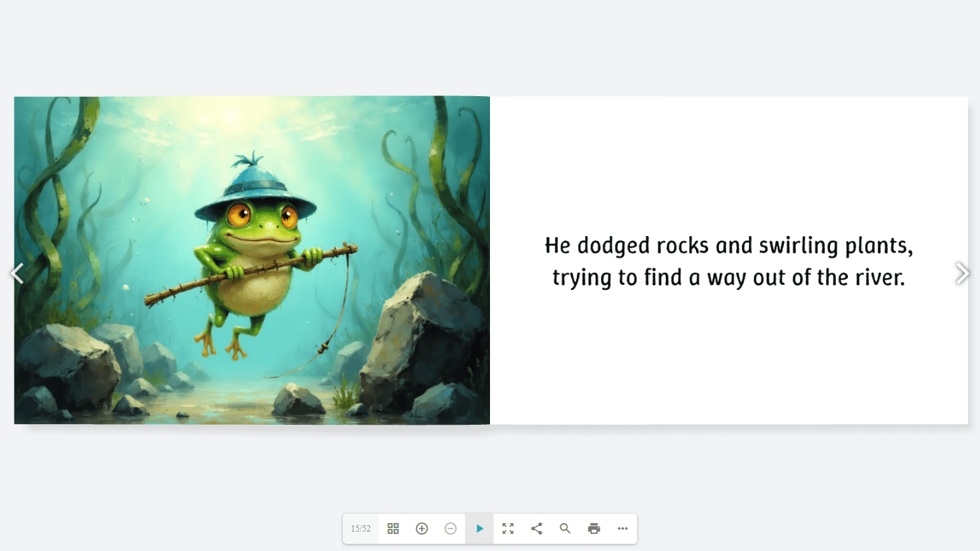
Task: Click the text 'He dodged rocks and swirling plants,'
Action: [729, 246]
